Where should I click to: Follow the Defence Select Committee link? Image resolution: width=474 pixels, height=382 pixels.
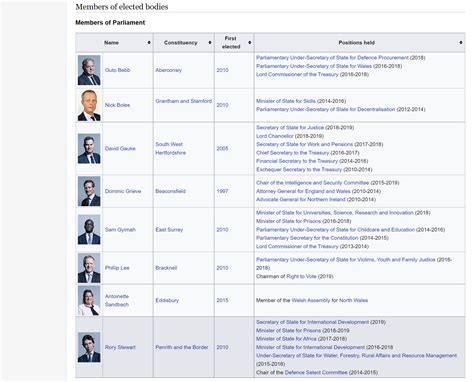click(316, 372)
